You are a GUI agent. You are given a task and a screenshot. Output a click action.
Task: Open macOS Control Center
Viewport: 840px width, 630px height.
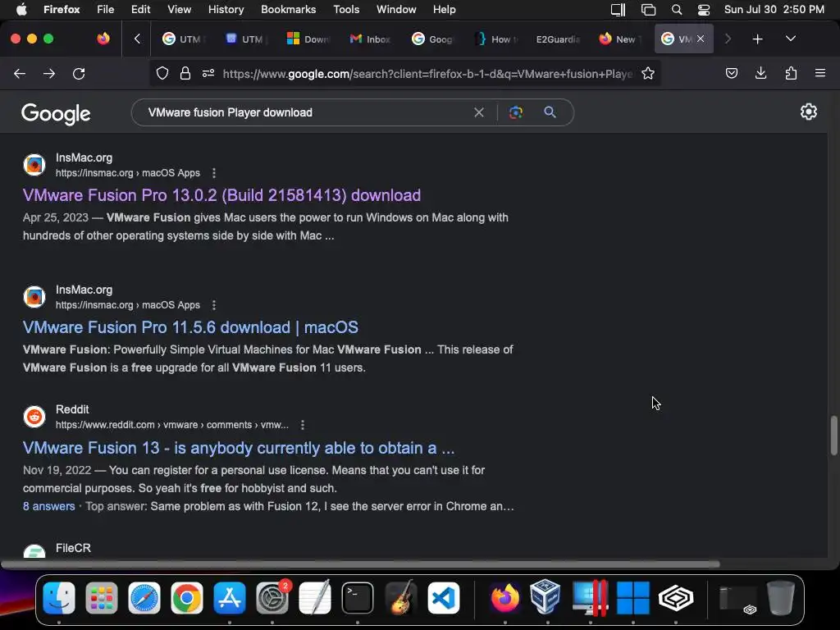tap(703, 10)
